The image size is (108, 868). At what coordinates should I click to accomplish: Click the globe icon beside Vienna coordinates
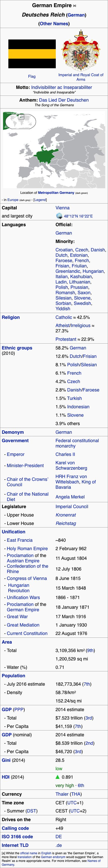59,216
